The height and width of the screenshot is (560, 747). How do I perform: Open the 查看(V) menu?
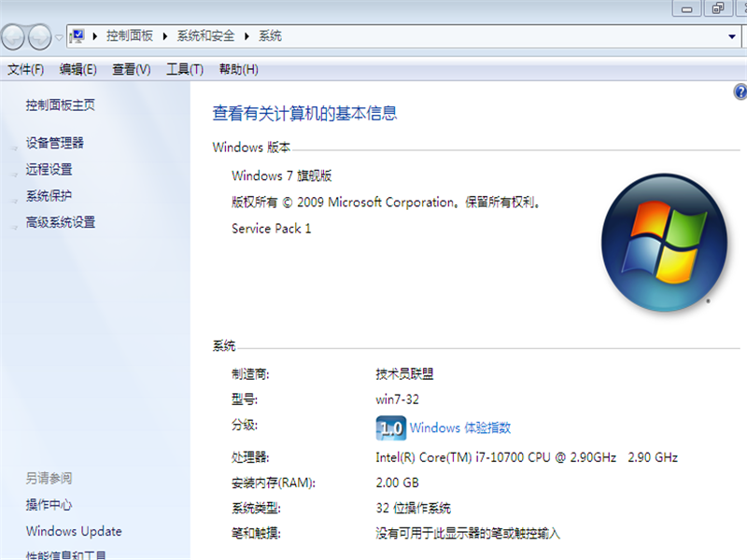click(x=130, y=68)
